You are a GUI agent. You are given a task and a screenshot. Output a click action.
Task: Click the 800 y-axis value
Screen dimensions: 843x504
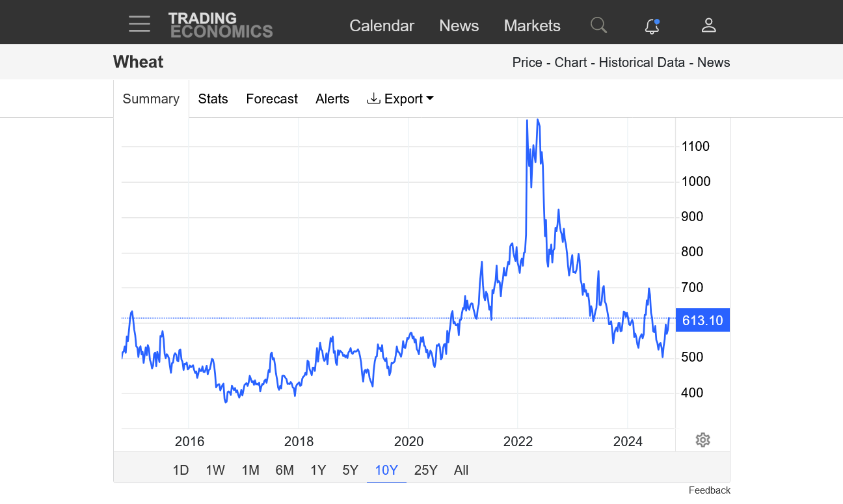point(692,252)
